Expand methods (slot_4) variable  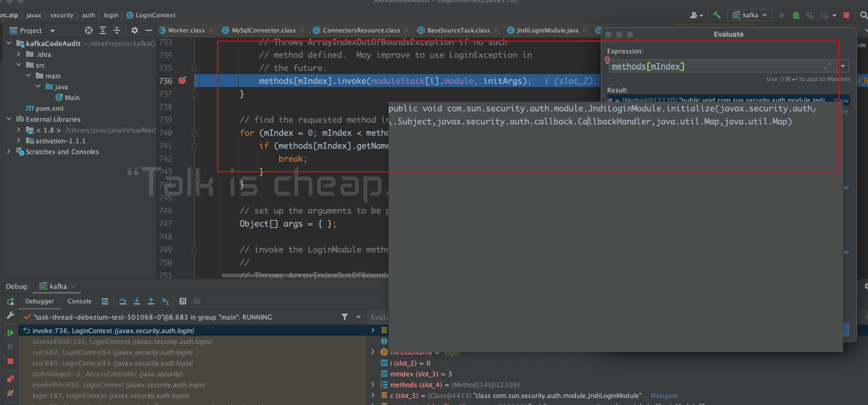373,384
